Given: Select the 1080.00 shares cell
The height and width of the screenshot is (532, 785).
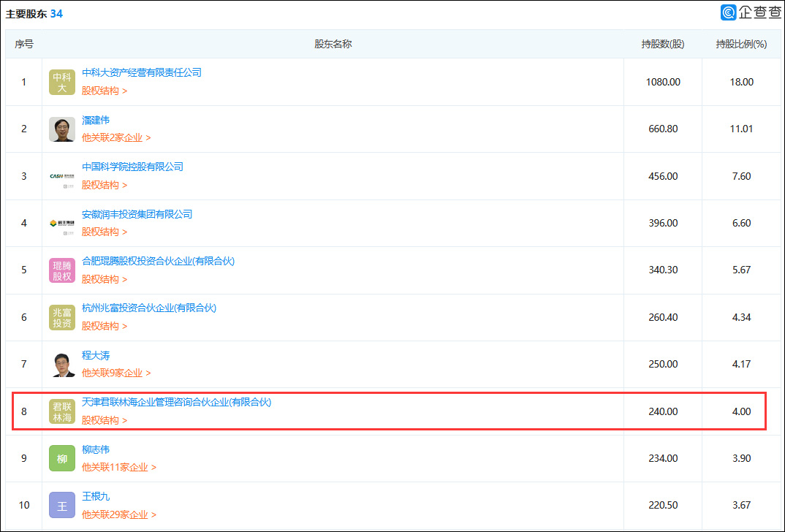Looking at the screenshot, I should pos(663,82).
